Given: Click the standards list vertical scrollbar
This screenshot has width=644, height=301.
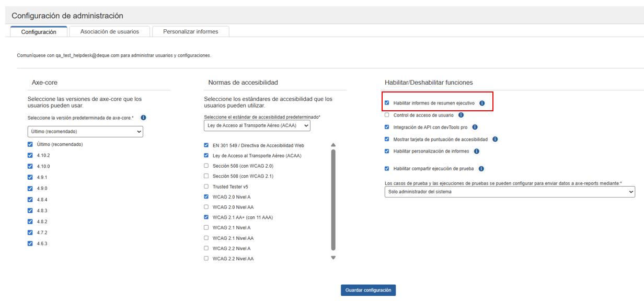Looking at the screenshot, I should (x=333, y=200).
